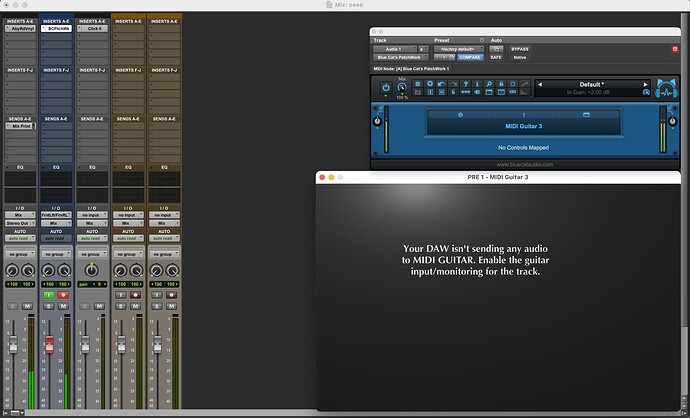Open no group dropdown on Click II track
The height and width of the screenshot is (418, 690).
point(92,254)
